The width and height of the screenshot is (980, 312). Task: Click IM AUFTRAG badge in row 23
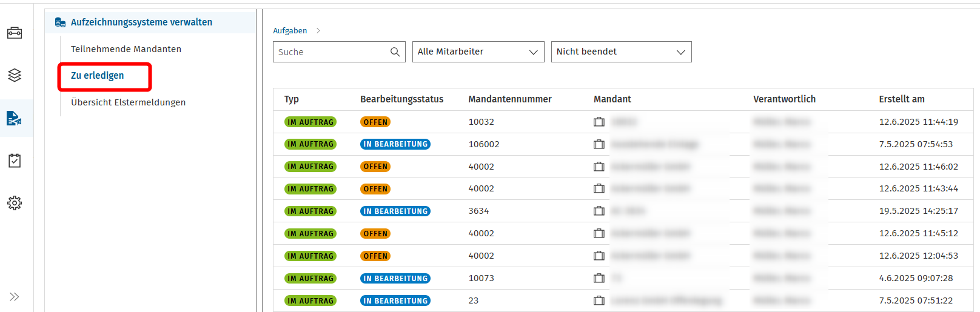click(310, 300)
